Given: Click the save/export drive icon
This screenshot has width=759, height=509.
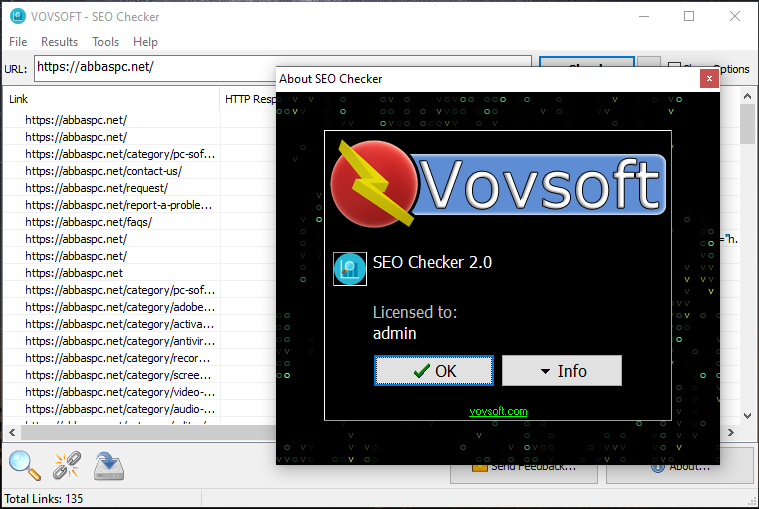Looking at the screenshot, I should pos(109,466).
